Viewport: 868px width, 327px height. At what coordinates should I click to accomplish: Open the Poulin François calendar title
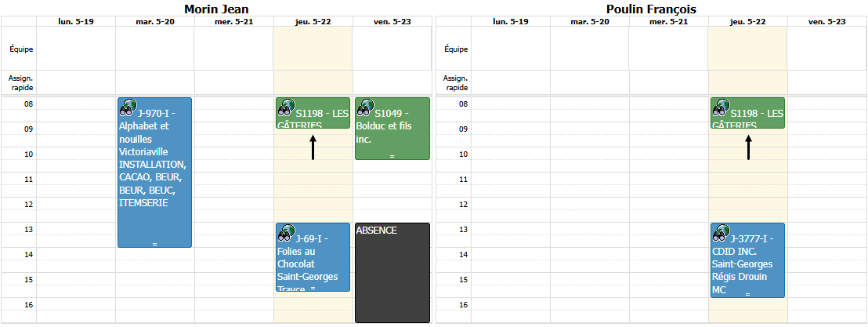651,9
